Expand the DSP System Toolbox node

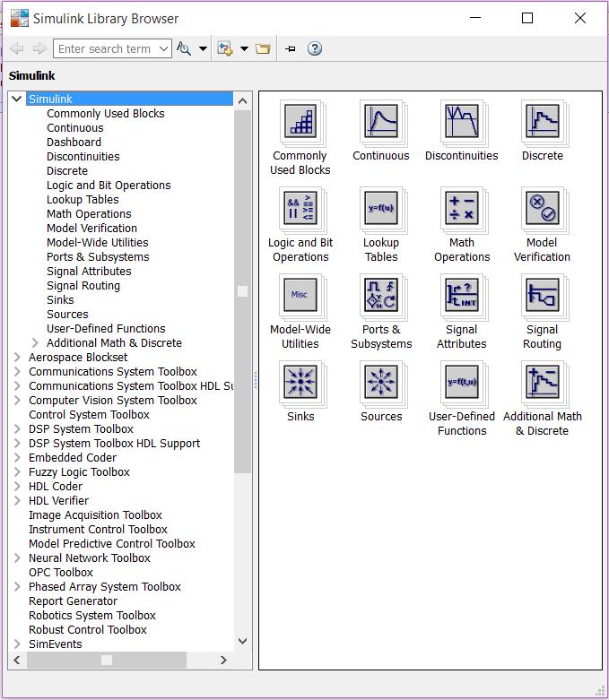pos(17,428)
